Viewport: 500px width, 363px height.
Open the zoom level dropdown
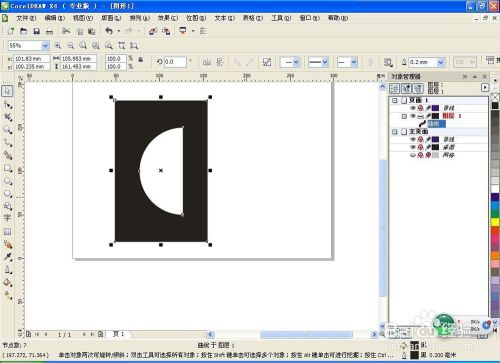[x=45, y=46]
